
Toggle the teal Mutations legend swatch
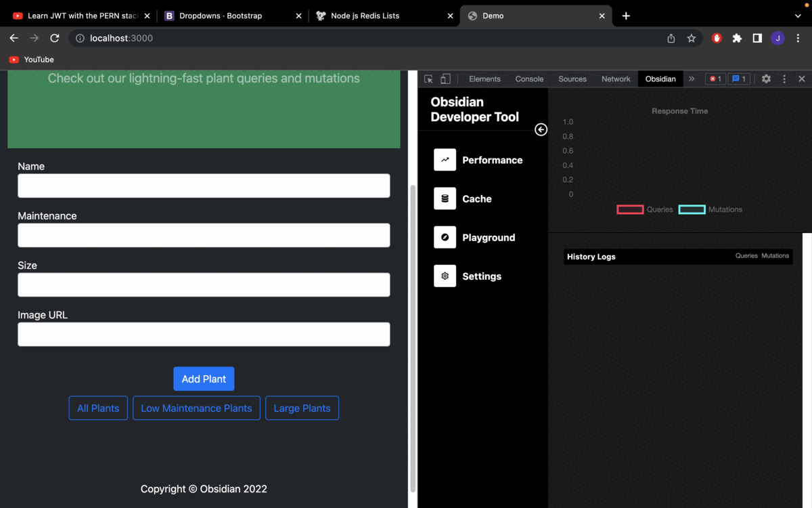pyautogui.click(x=692, y=210)
